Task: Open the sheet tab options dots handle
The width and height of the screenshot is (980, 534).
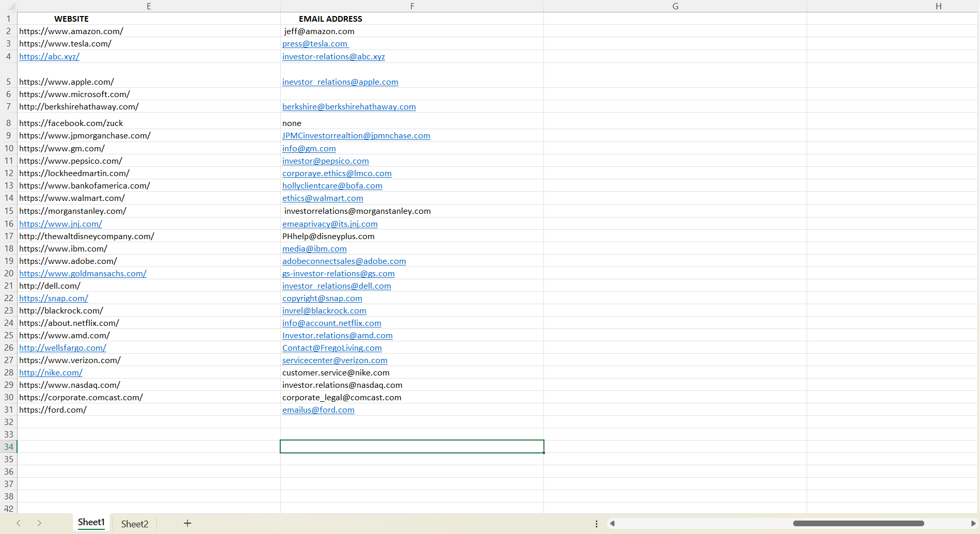Action: click(x=597, y=524)
